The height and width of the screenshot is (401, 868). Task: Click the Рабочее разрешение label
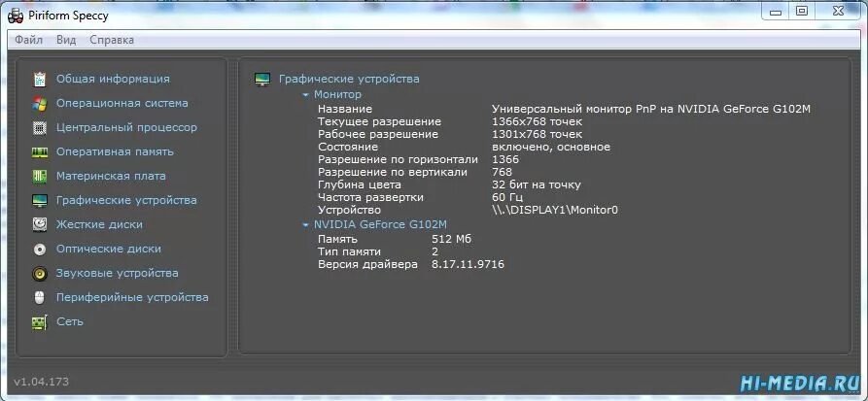pos(378,134)
